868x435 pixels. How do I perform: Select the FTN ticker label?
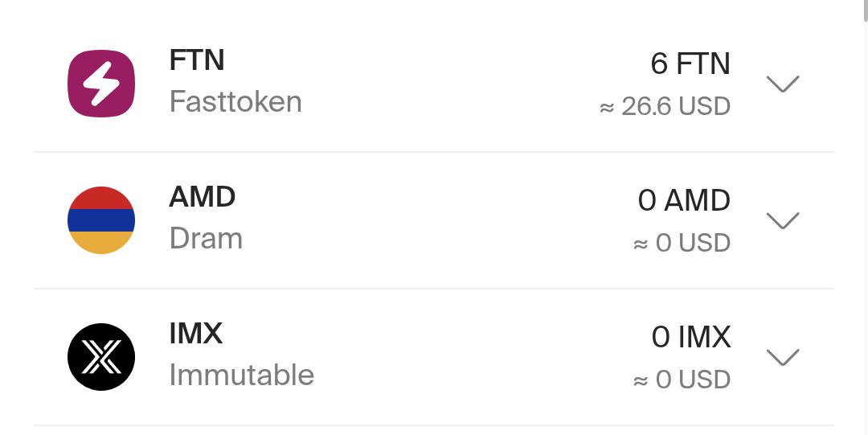click(197, 60)
